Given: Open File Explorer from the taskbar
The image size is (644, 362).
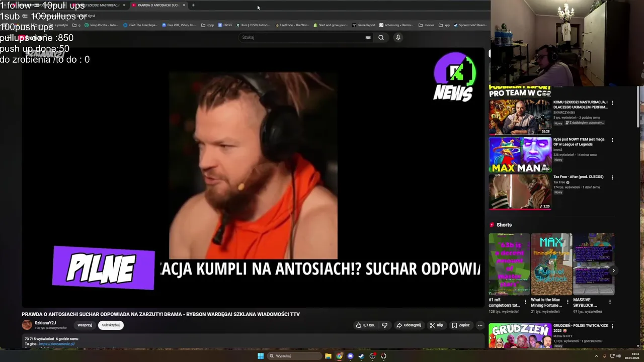Looking at the screenshot, I should coord(328,356).
